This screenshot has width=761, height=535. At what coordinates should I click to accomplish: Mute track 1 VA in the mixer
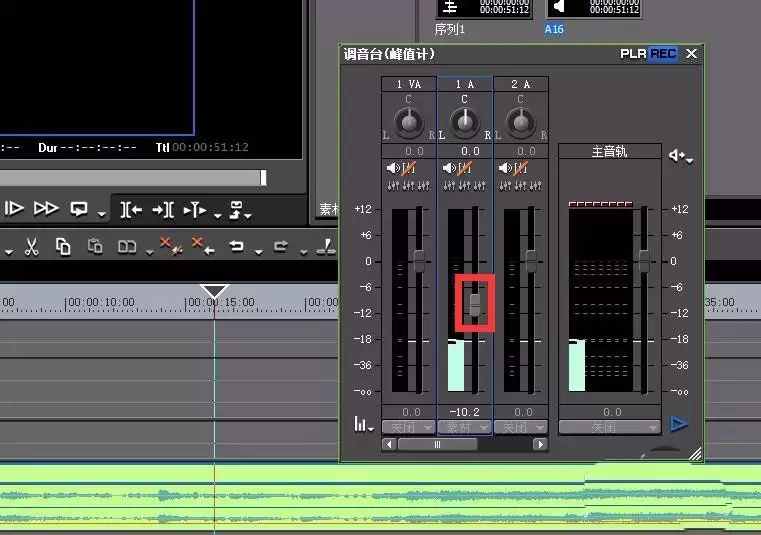pos(393,168)
